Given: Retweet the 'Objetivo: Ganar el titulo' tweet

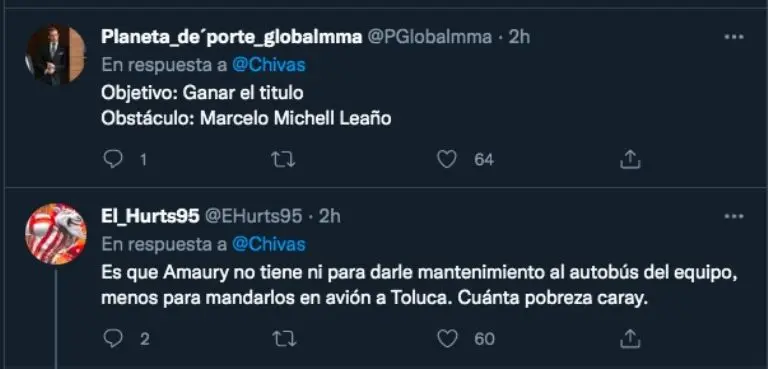Looking at the screenshot, I should click(283, 159).
